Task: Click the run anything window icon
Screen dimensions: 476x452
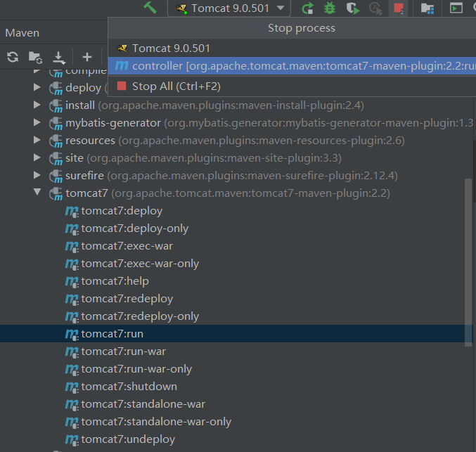Action: [456, 8]
